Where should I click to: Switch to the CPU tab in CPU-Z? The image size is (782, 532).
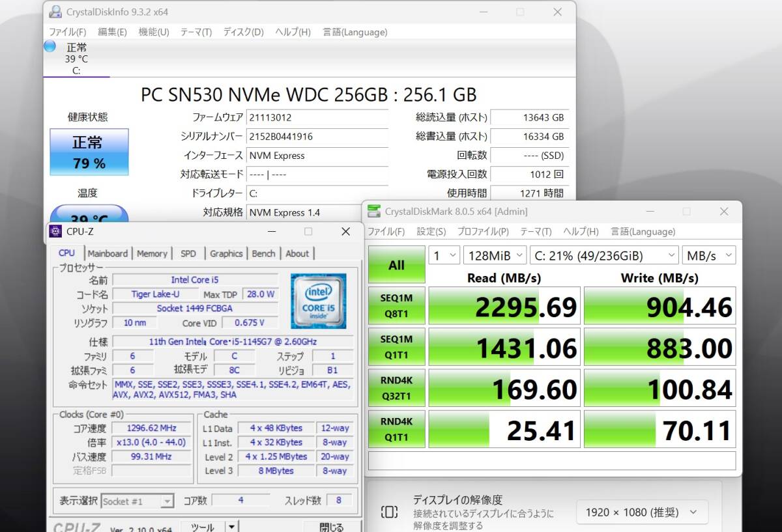[67, 253]
